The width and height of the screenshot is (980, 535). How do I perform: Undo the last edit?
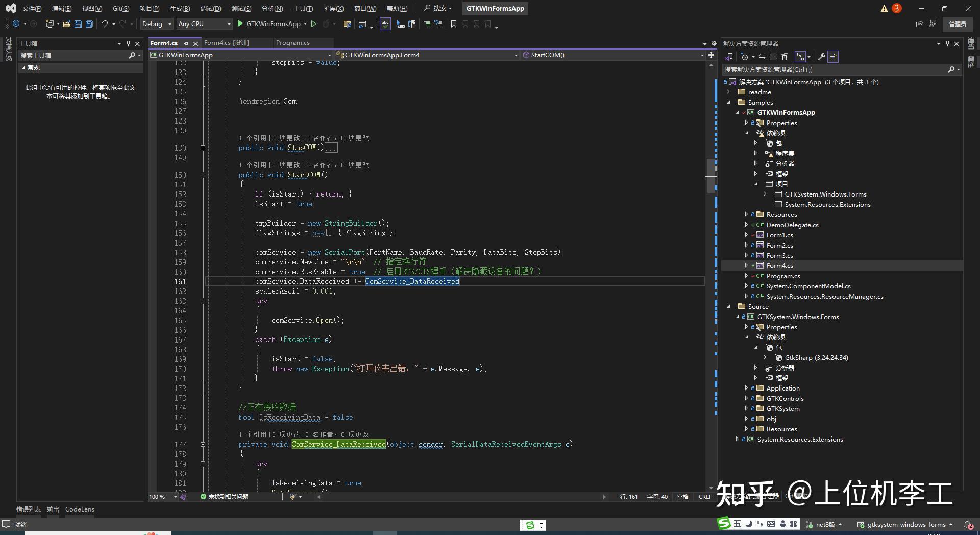[x=104, y=23]
